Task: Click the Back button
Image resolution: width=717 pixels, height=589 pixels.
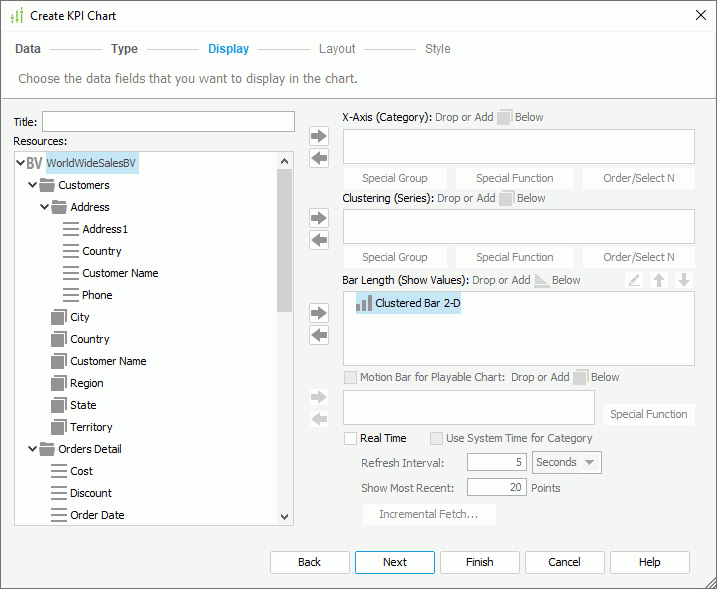Action: point(310,562)
